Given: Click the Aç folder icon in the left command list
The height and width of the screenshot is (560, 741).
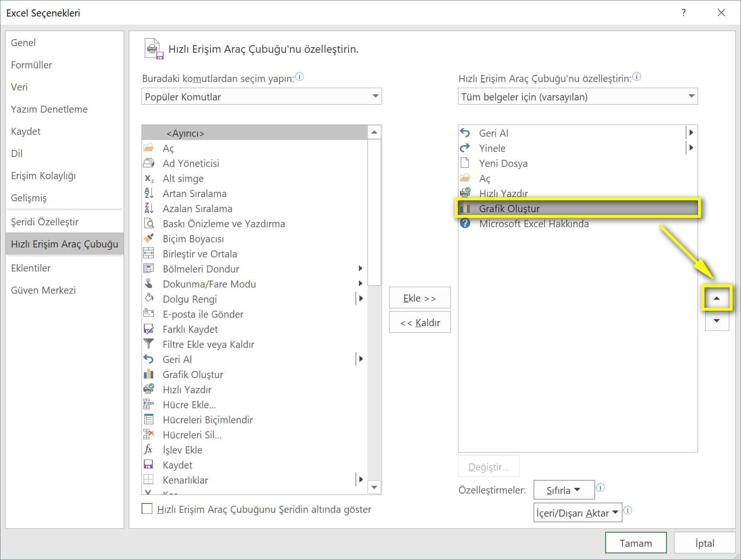Looking at the screenshot, I should (149, 148).
